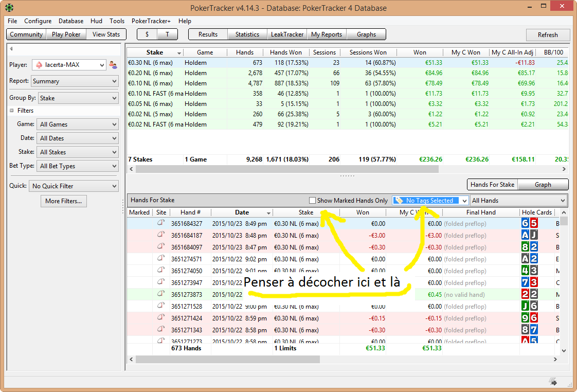Click the 9-6 hole cards of hand 3651271424
The height and width of the screenshot is (392, 577).
click(x=530, y=317)
